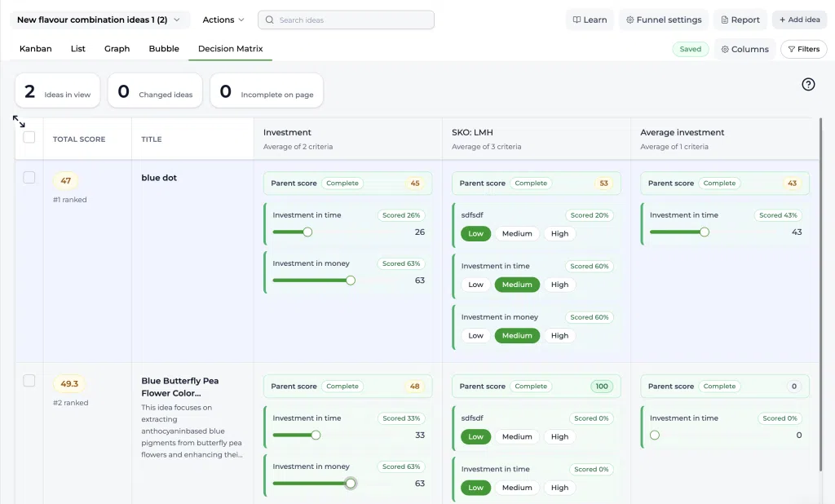Open Funnel settings
835x504 pixels.
tap(664, 20)
